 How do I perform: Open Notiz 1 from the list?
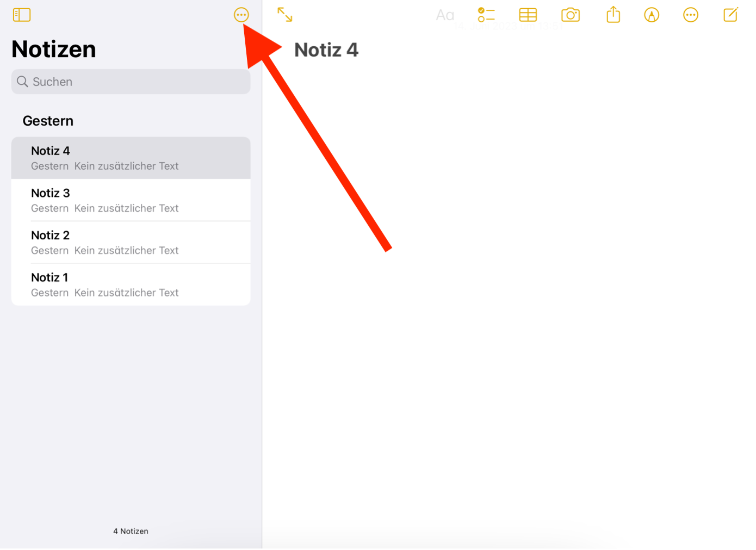click(x=131, y=285)
